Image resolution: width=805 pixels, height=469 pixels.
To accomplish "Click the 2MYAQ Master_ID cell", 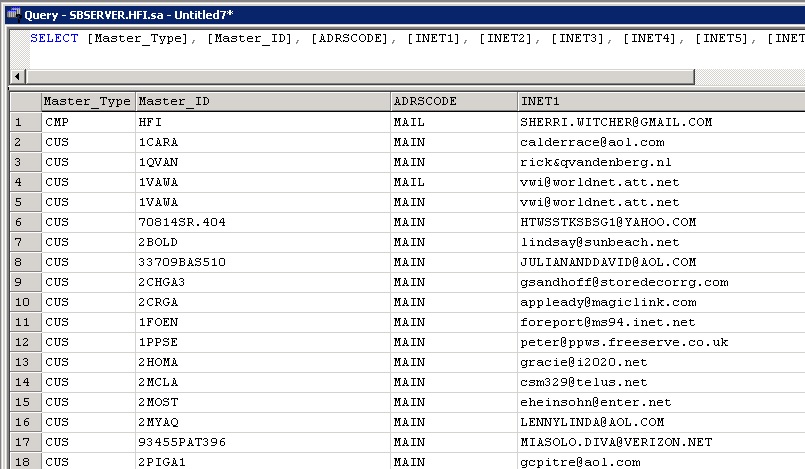I will [x=263, y=422].
